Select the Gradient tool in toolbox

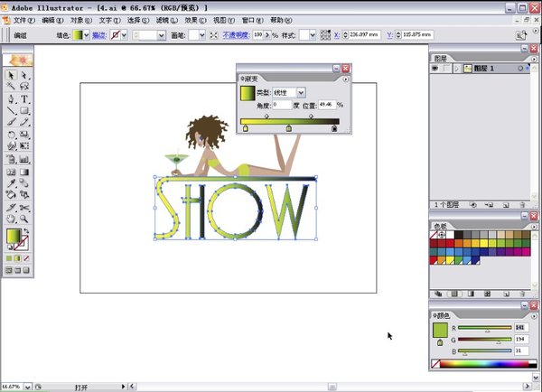[x=23, y=172]
